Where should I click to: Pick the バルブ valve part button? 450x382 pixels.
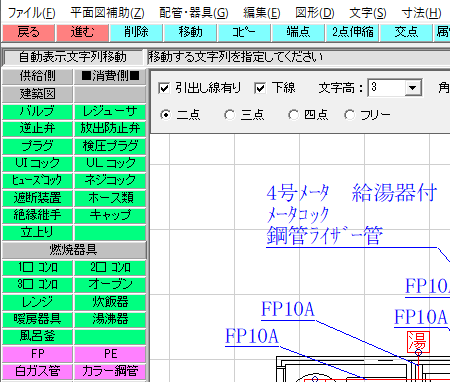coord(37,111)
